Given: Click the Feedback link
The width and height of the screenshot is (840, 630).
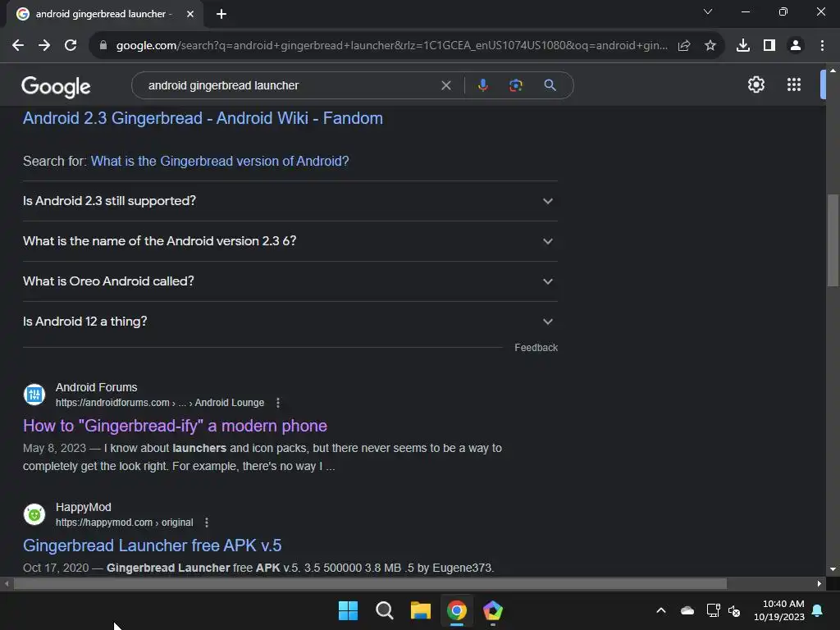Looking at the screenshot, I should pyautogui.click(x=536, y=348).
